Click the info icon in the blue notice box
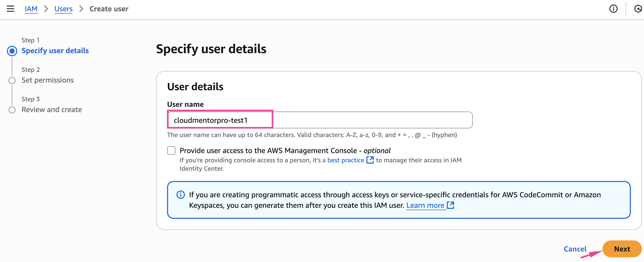This screenshot has height=262, width=644. 181,195
